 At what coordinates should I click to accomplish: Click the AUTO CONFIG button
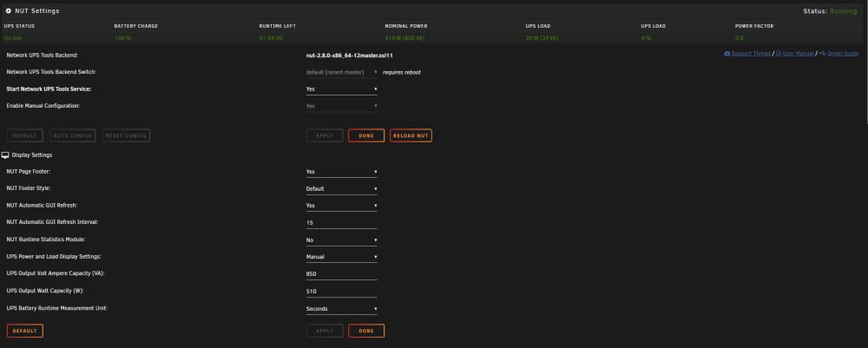point(73,135)
